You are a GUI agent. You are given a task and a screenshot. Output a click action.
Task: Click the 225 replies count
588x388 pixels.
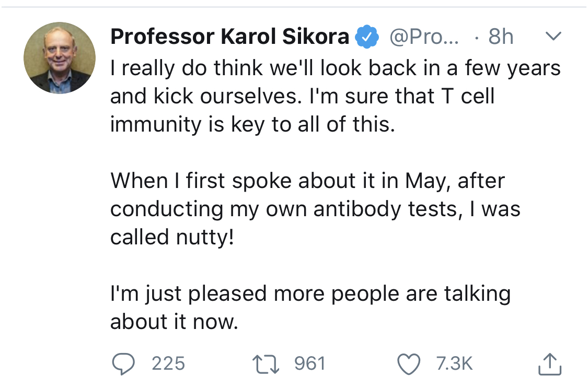168,363
